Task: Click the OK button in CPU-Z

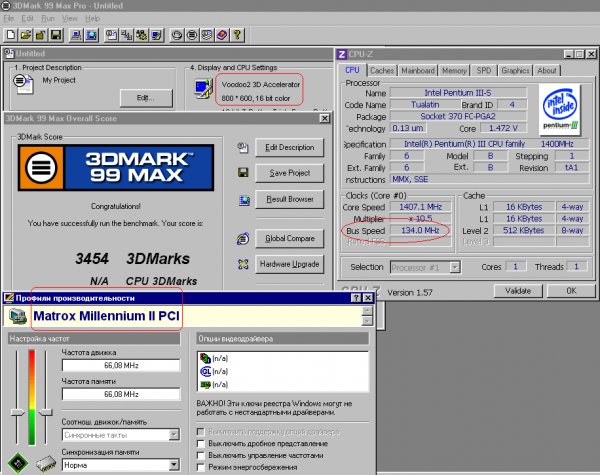Action: 571,291
